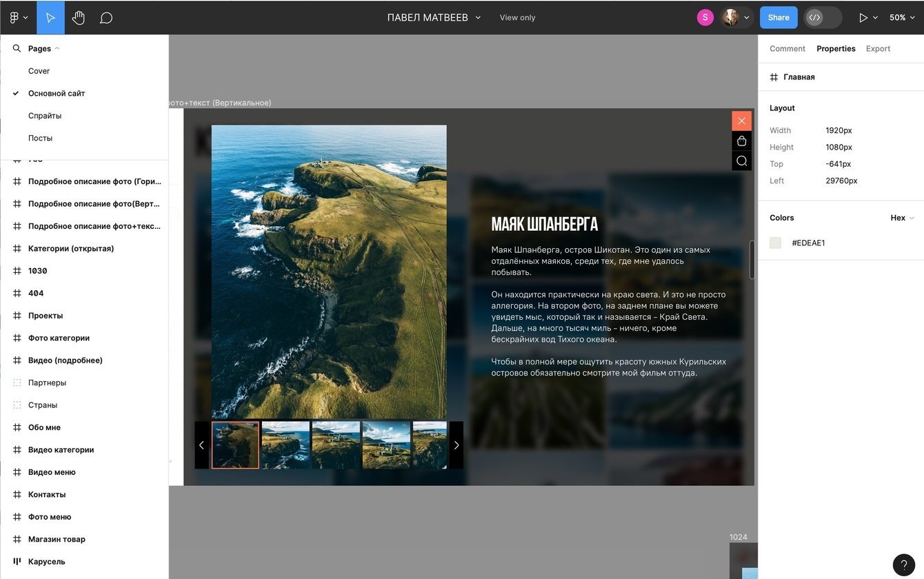Click the magnifier icon in the mockup

[742, 161]
